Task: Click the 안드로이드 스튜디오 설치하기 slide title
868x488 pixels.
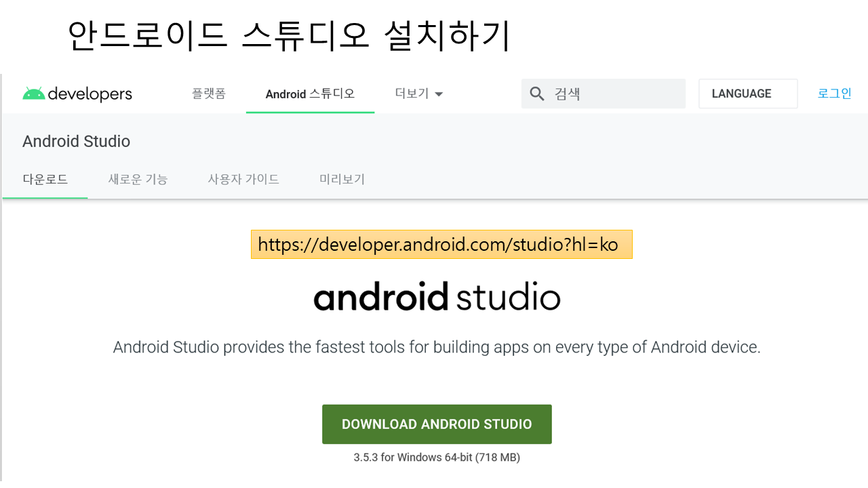Action: coord(288,36)
